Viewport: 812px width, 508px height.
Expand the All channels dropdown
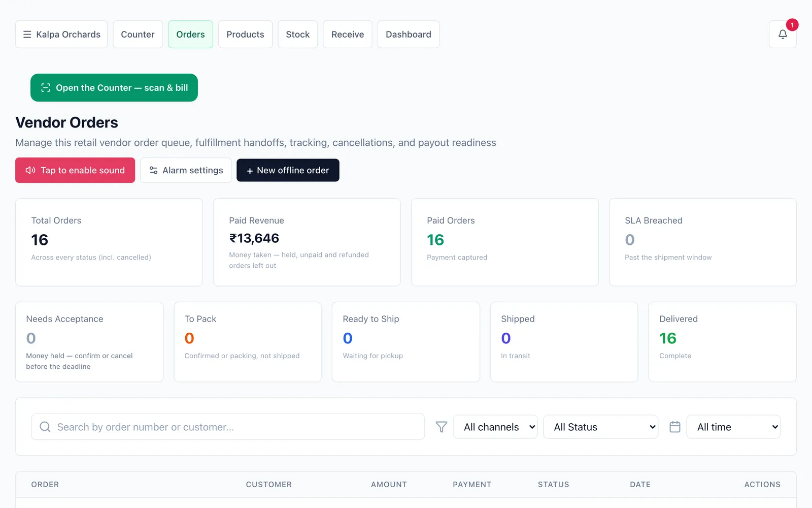[495, 427]
